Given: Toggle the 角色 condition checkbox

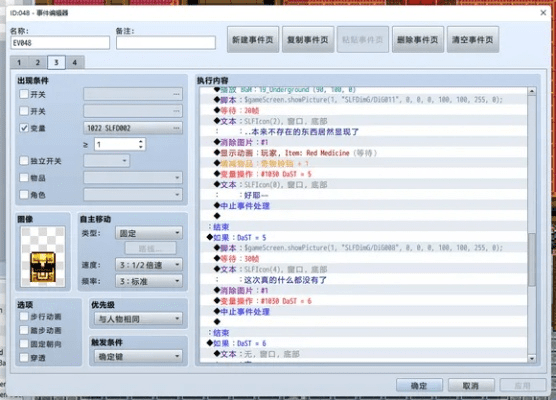Looking at the screenshot, I should 24,194.
